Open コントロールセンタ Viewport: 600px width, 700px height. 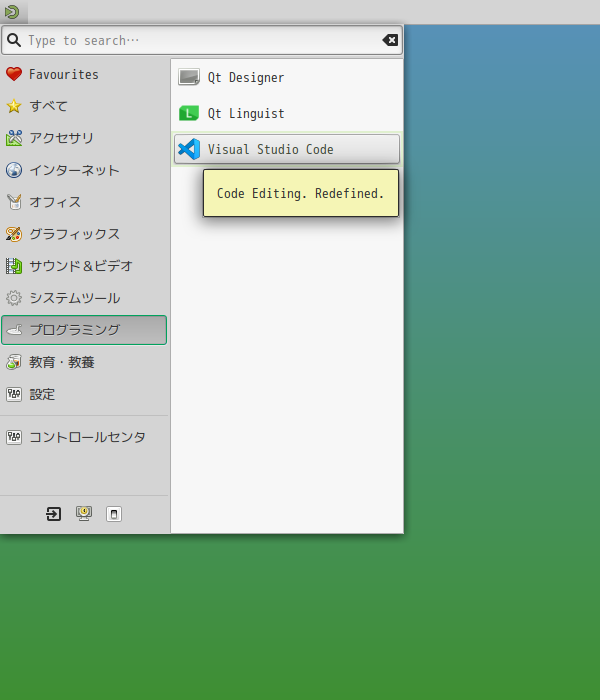84,437
